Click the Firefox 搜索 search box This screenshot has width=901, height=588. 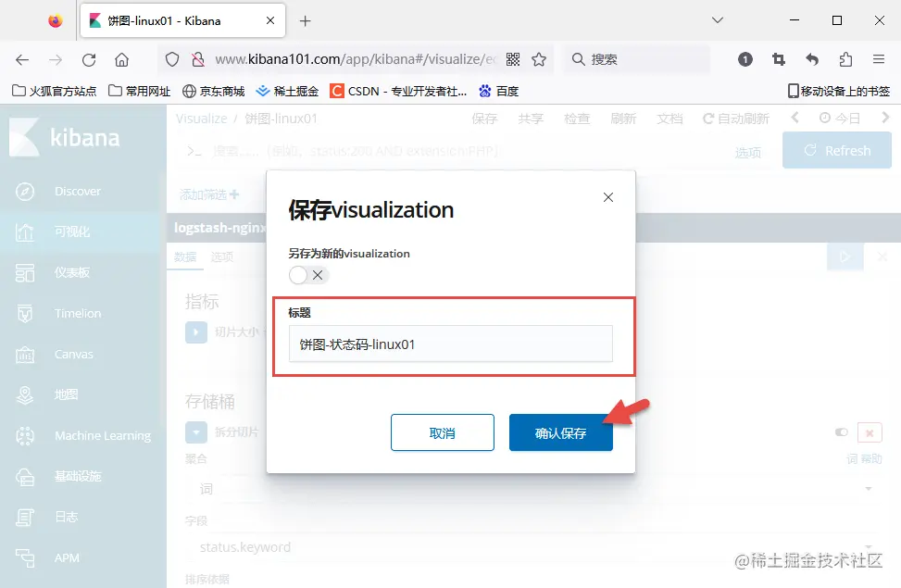pos(637,59)
